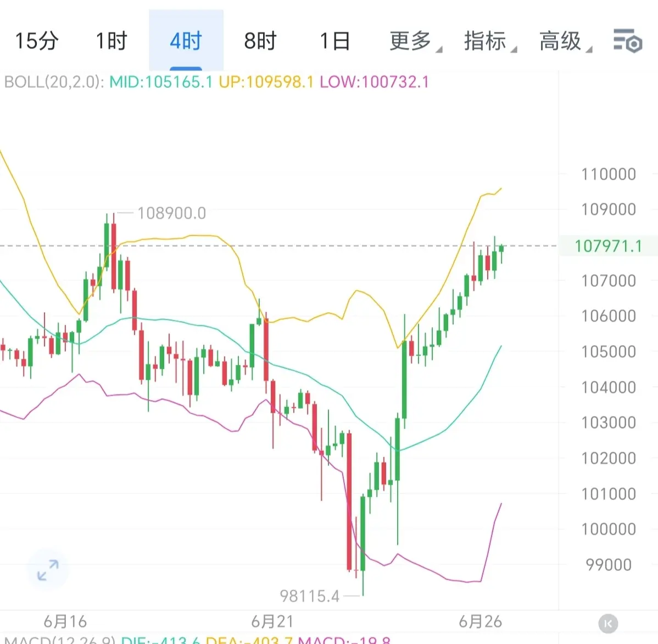Click the 108900.0 high price marker
Image resolution: width=658 pixels, height=644 pixels.
(x=171, y=213)
